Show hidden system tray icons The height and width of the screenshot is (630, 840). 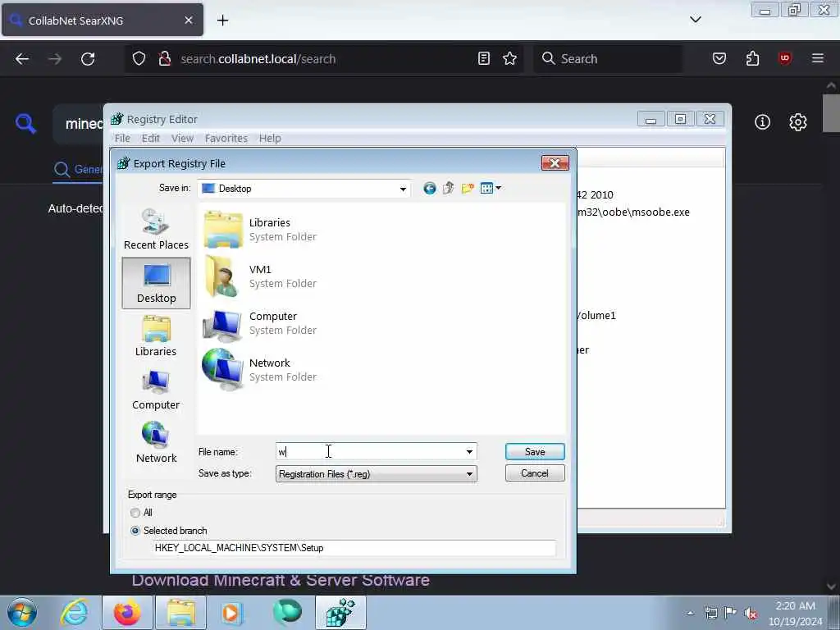pos(690,613)
